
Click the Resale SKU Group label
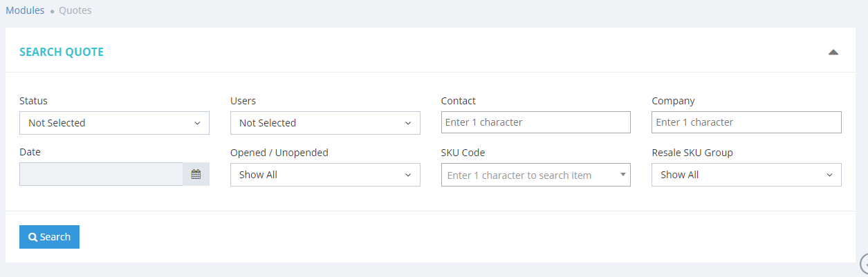(692, 153)
